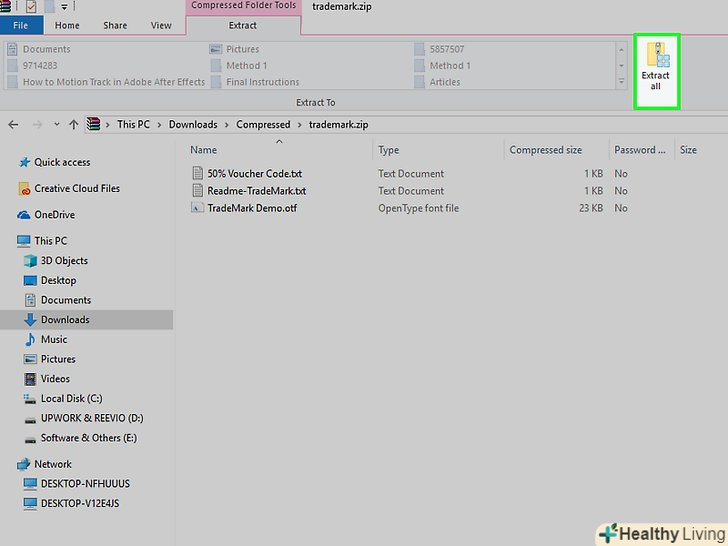The height and width of the screenshot is (546, 728).
Task: Click the WinRAR archive icon in address bar
Action: [x=93, y=124]
